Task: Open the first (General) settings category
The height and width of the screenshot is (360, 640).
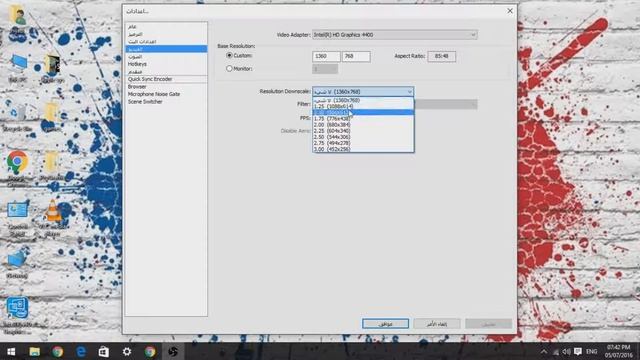Action: click(x=166, y=27)
